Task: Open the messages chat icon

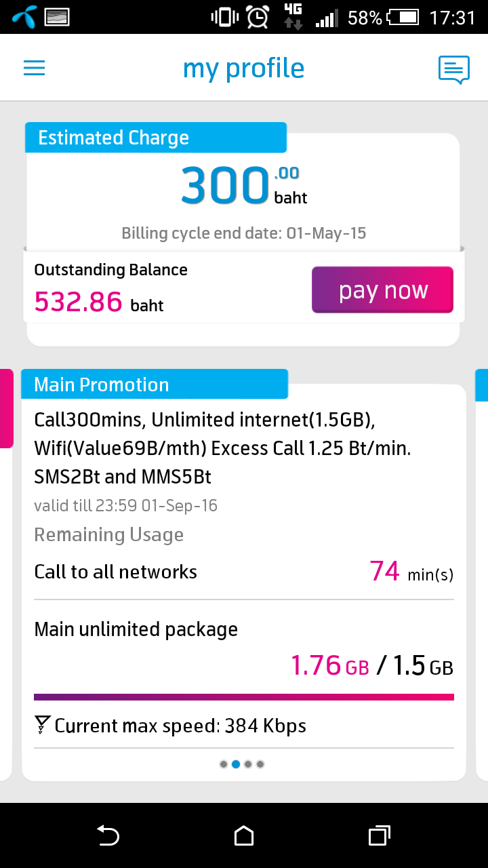Action: 453,69
